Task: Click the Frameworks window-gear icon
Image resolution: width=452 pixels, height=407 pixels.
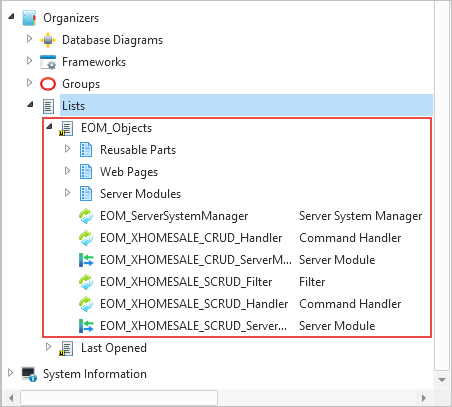Action: point(48,62)
